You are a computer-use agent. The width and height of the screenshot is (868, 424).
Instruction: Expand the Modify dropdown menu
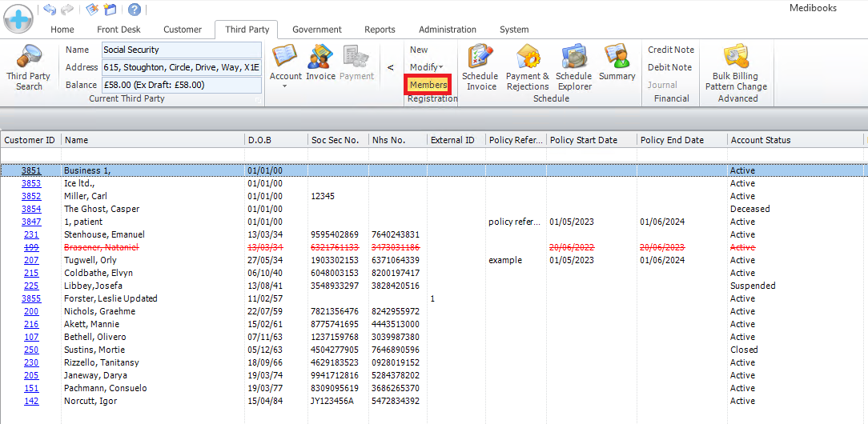[426, 67]
